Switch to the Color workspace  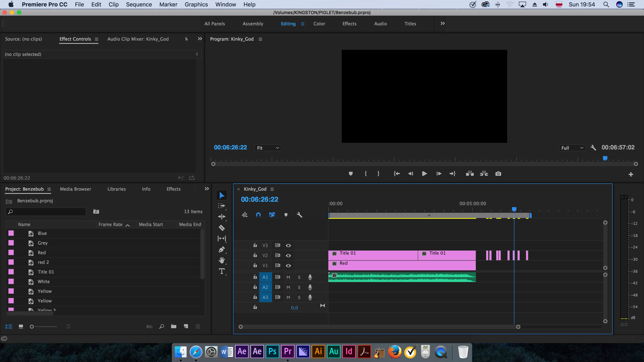319,24
